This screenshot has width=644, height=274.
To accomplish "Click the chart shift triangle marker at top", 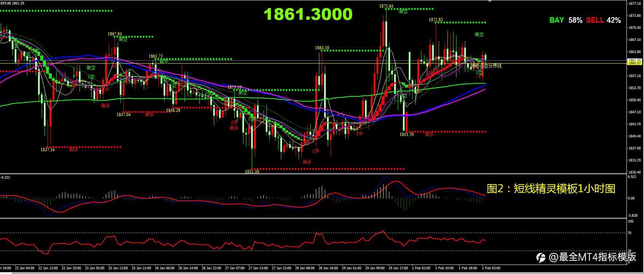I will pos(489,1).
